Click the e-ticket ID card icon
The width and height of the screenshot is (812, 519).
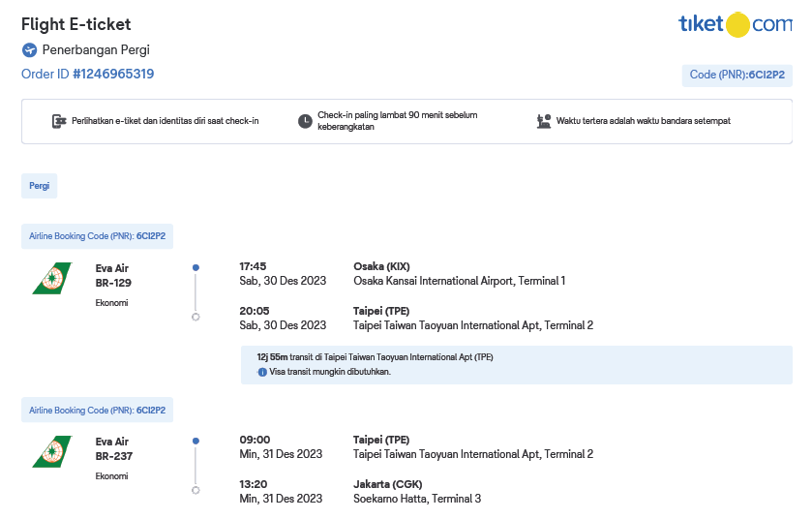58,121
